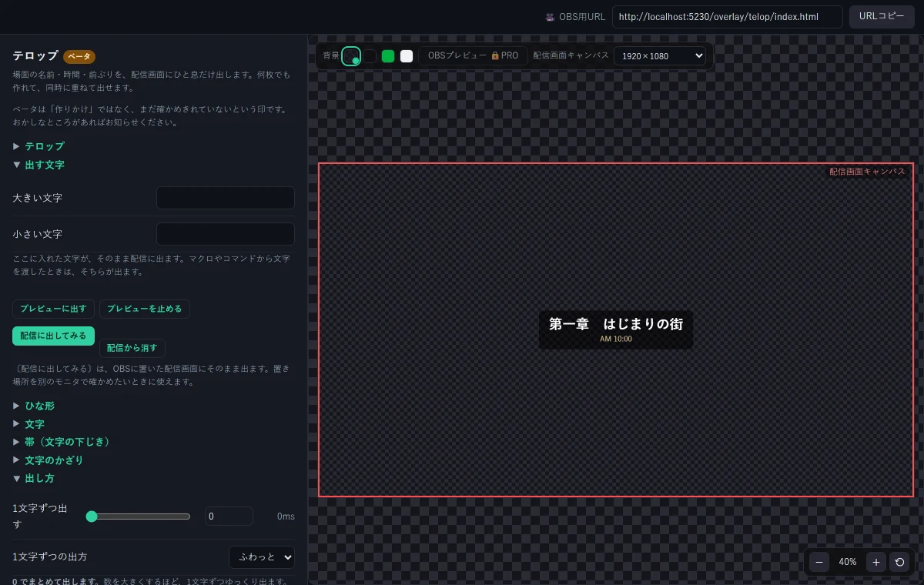924x585 pixels.
Task: Click the zoom out minus icon
Action: 819,562
